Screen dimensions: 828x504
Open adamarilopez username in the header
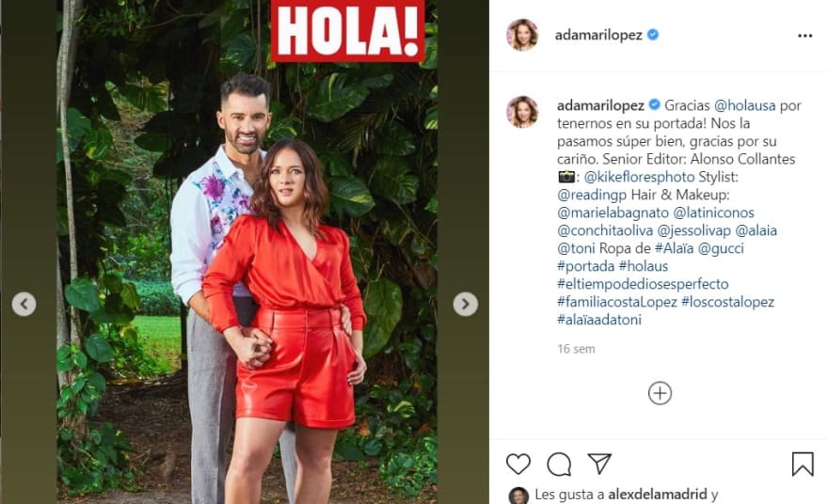[598, 35]
